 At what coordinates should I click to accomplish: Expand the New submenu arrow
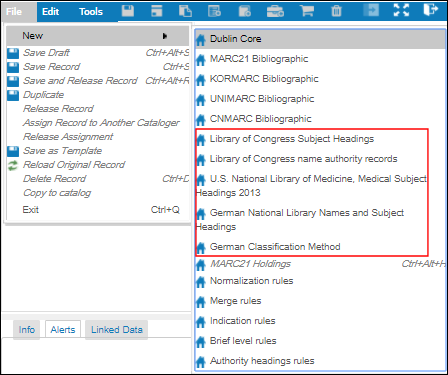(165, 36)
